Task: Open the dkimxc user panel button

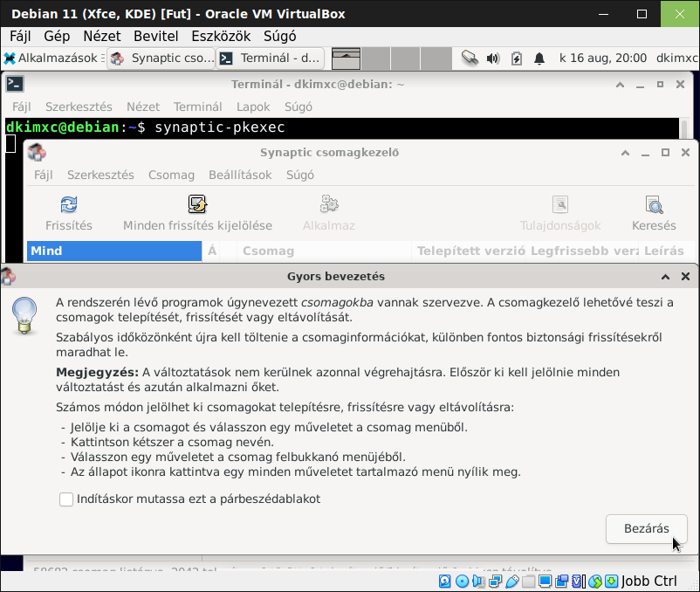Action: 676,58
